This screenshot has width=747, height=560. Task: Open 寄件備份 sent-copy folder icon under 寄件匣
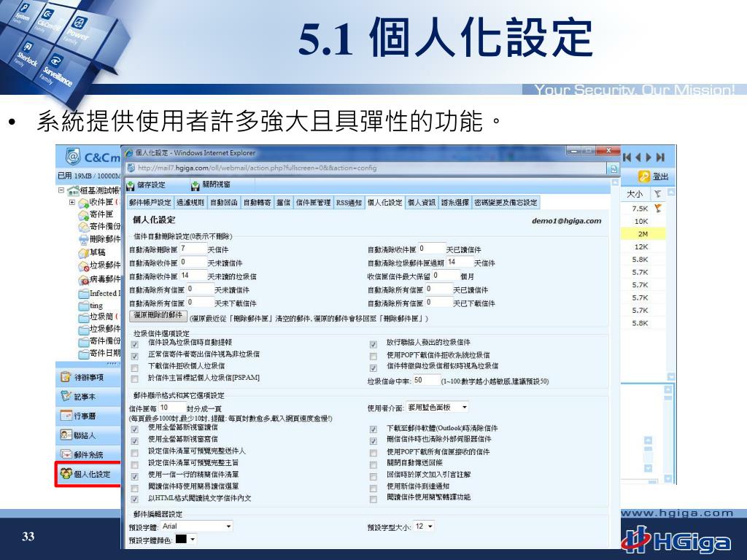pyautogui.click(x=83, y=227)
